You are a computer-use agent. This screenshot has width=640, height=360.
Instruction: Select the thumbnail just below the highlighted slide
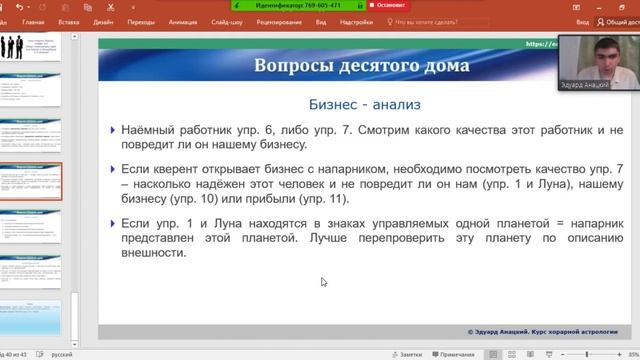[30, 226]
